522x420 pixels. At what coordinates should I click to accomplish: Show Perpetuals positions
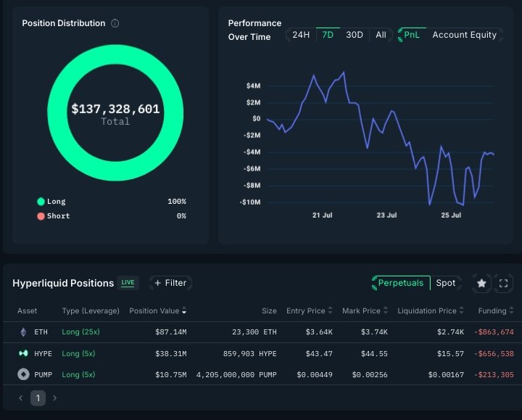click(x=401, y=283)
